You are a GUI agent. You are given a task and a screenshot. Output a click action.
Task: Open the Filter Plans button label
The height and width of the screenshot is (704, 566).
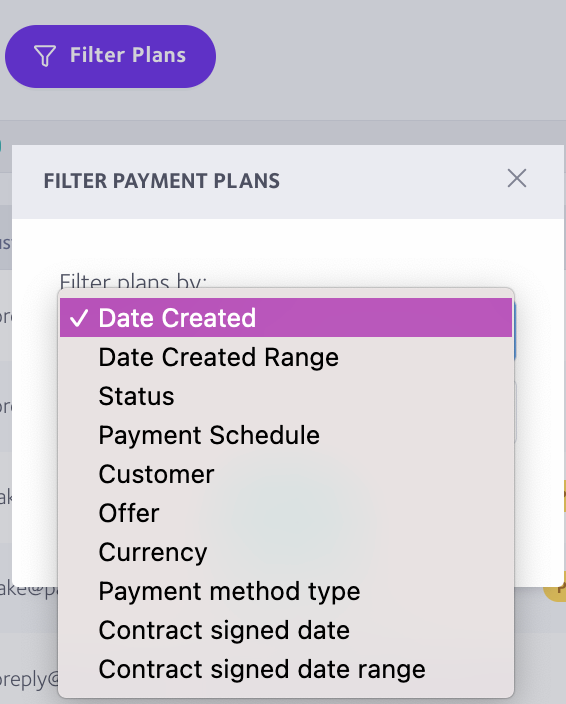[x=128, y=55]
